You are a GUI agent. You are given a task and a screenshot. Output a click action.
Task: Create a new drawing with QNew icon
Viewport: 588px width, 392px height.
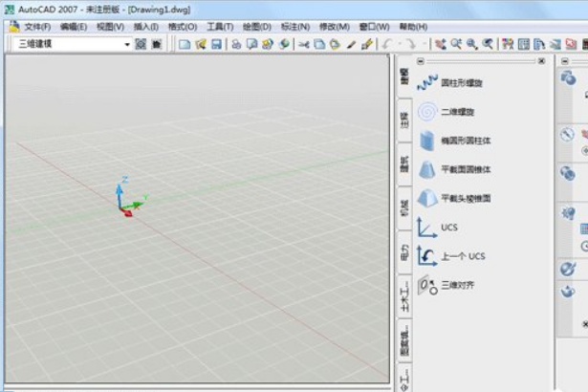click(185, 44)
